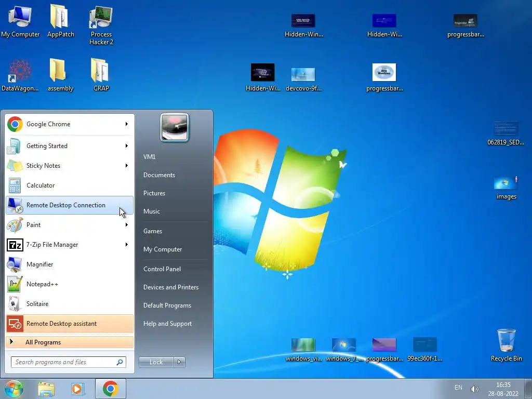This screenshot has height=399, width=532.
Task: Click the Notepad++ icon
Action: (15, 284)
